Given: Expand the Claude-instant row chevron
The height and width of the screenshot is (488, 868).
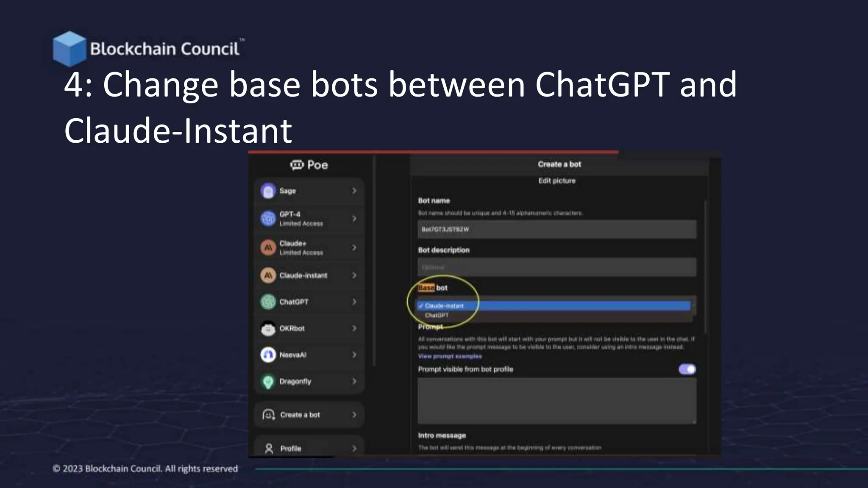Looking at the screenshot, I should pos(354,275).
